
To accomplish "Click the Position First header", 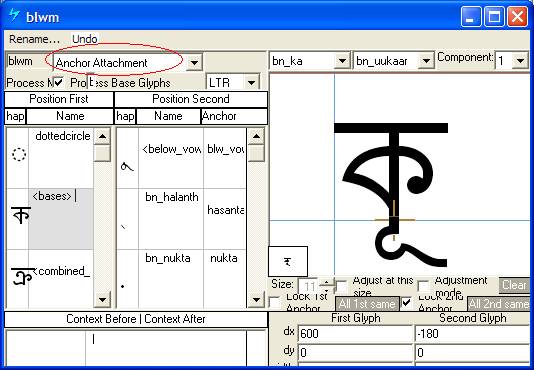I will pos(59,99).
